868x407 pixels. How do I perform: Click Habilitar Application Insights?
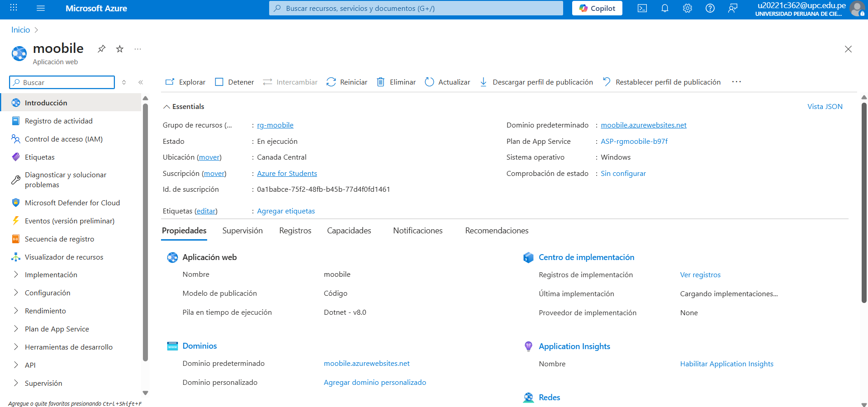tap(726, 364)
